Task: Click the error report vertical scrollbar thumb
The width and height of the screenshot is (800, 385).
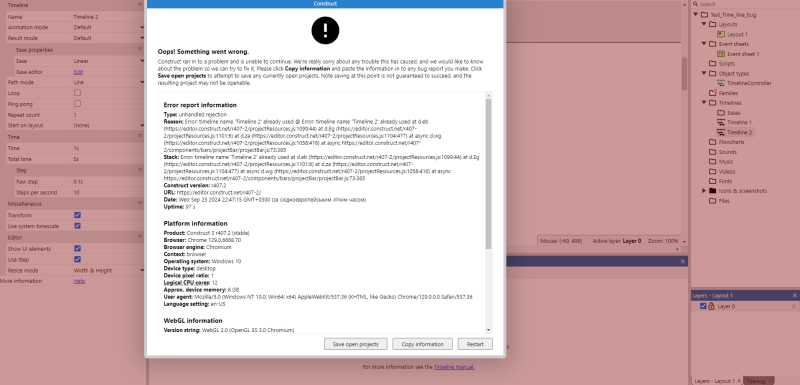Action: point(489,173)
